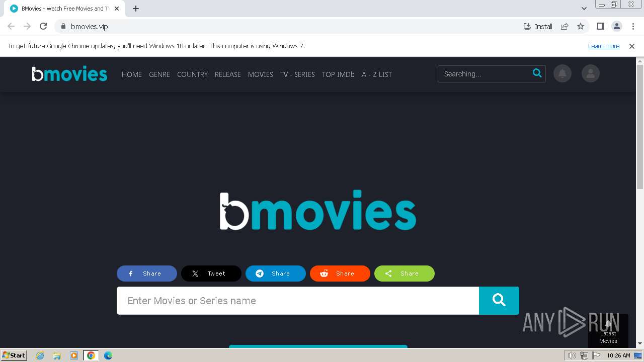
Task: Click the page vertical scrollbar thumb
Action: point(640,127)
